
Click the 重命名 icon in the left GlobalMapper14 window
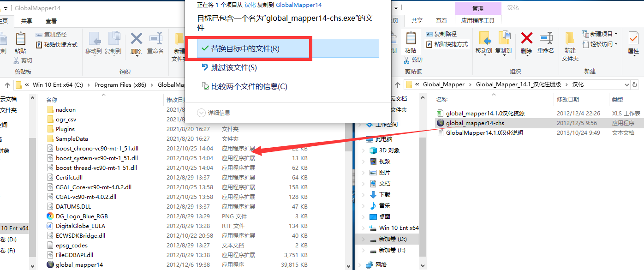[156, 39]
